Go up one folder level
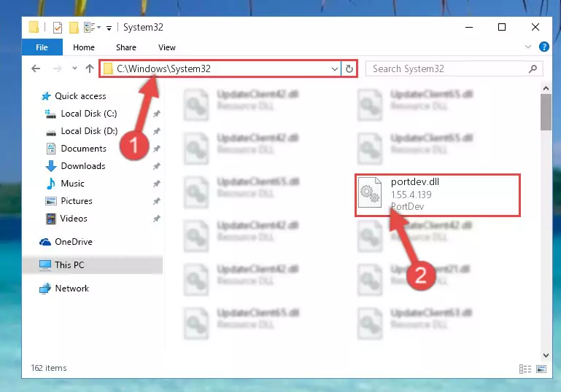561x392 pixels. pyautogui.click(x=90, y=68)
